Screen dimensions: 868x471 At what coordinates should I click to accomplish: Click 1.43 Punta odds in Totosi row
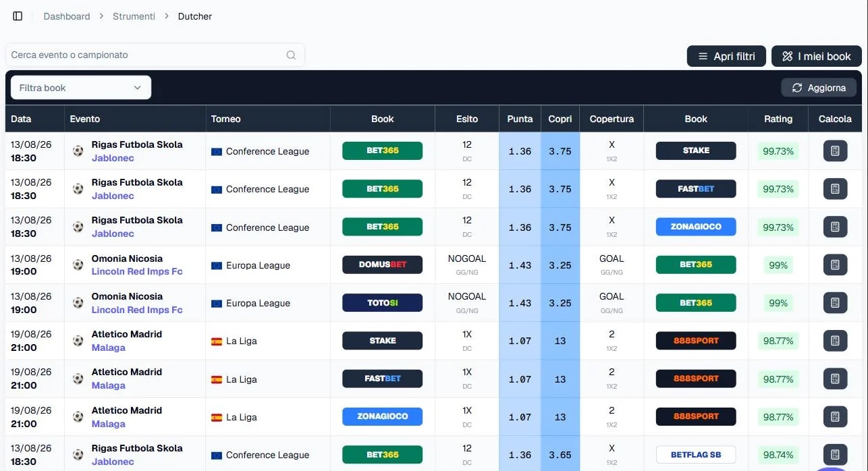point(520,303)
